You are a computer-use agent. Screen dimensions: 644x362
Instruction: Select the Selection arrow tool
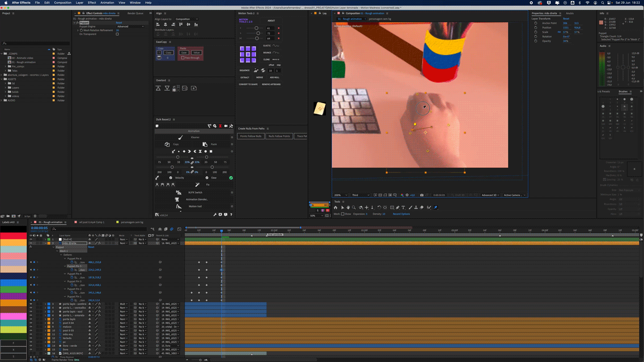342,207
